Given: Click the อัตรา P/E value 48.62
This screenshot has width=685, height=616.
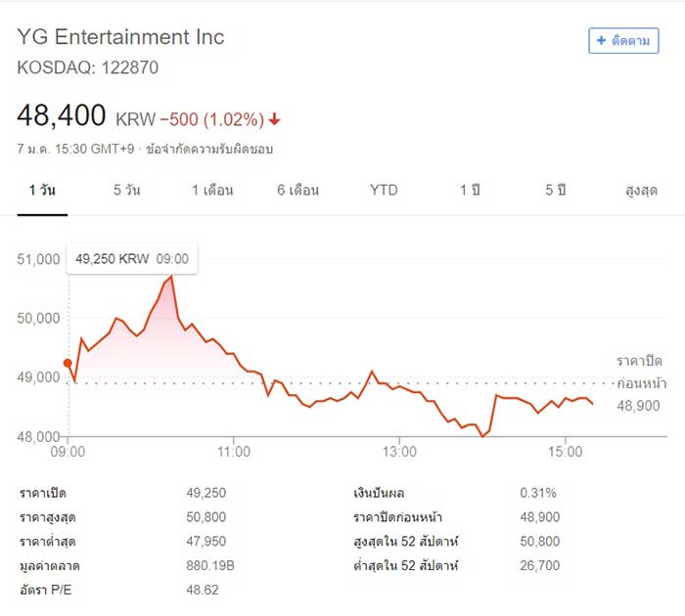Looking at the screenshot, I should tap(203, 590).
